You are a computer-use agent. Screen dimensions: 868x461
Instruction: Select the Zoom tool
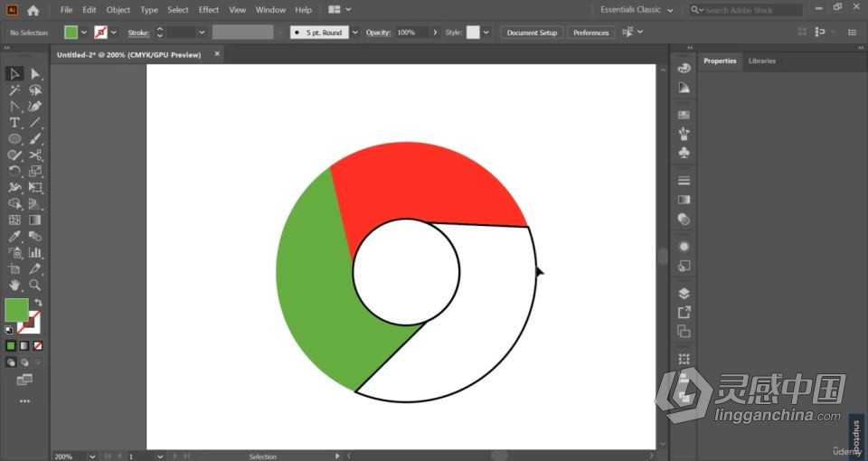pos(35,285)
